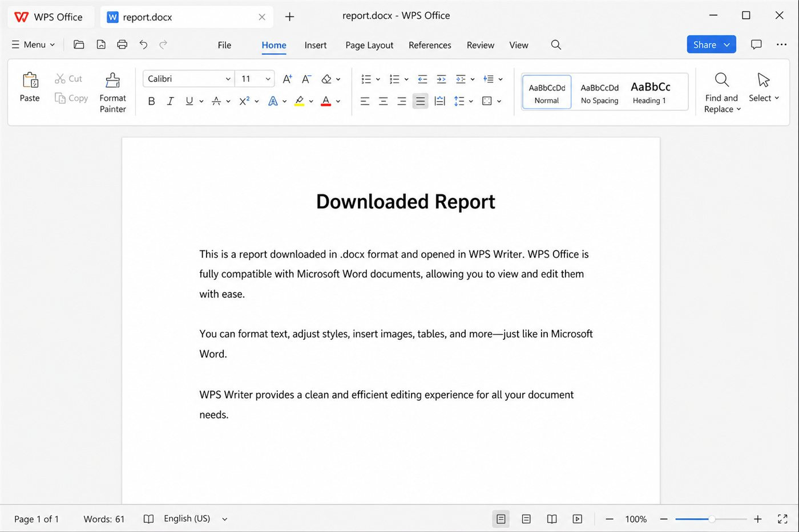Enter full screen mode icon
799x532 pixels.
(x=782, y=519)
